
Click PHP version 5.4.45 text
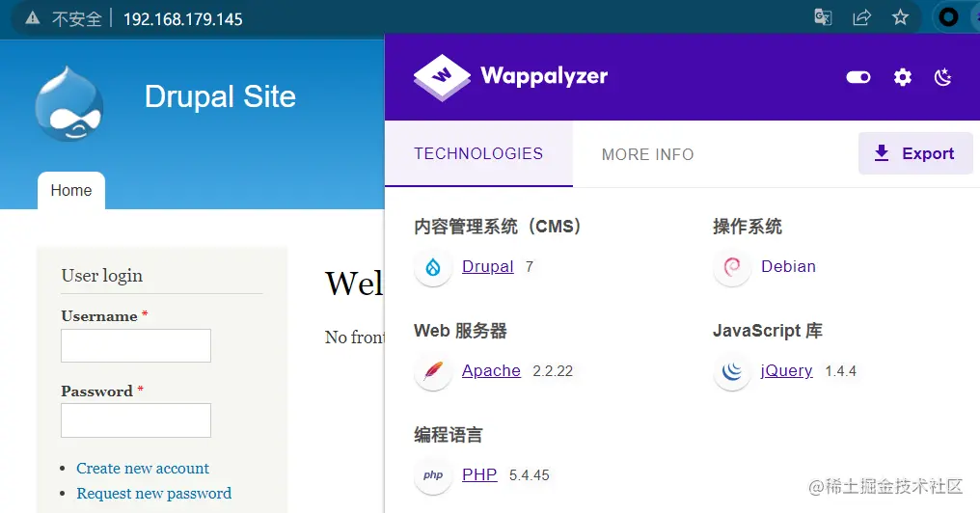pyautogui.click(x=530, y=475)
